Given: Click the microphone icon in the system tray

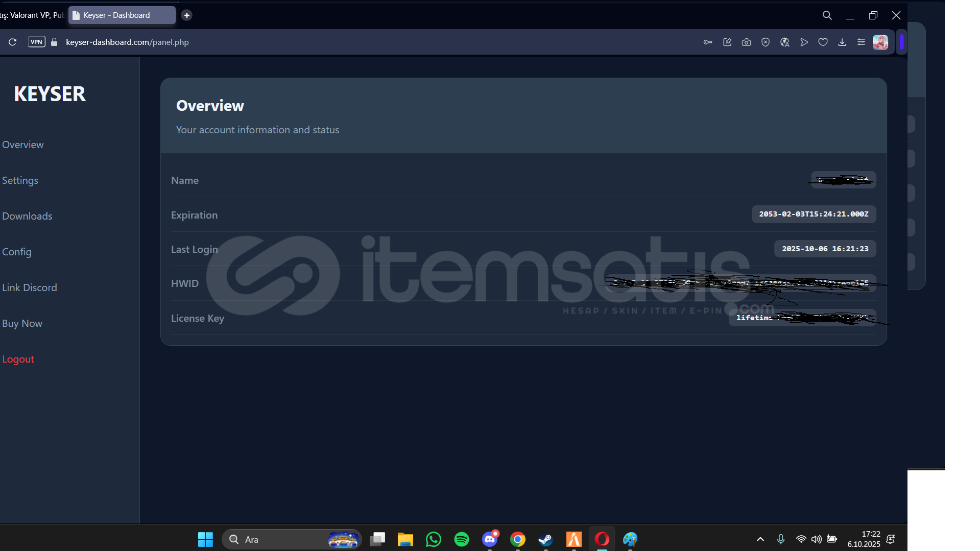Looking at the screenshot, I should (x=781, y=539).
